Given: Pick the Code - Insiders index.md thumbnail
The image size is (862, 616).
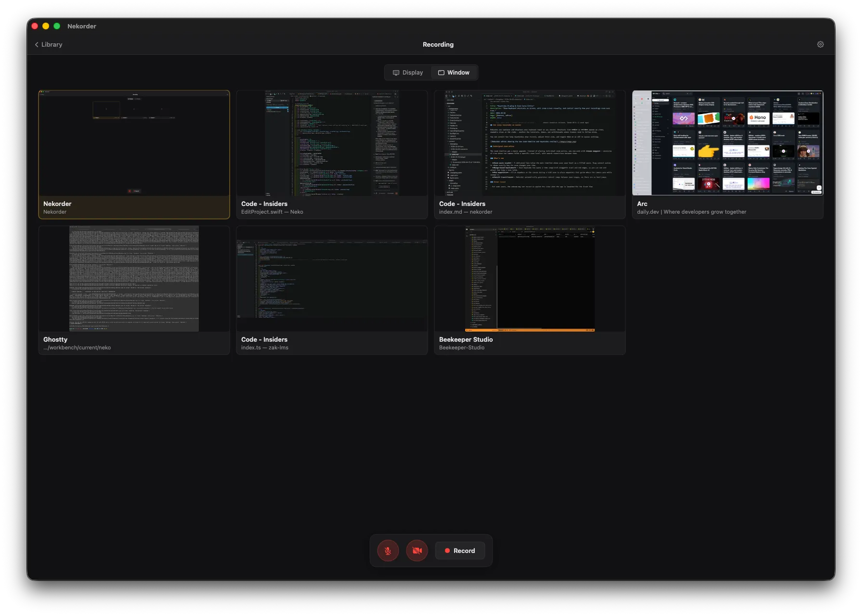Looking at the screenshot, I should coord(530,142).
